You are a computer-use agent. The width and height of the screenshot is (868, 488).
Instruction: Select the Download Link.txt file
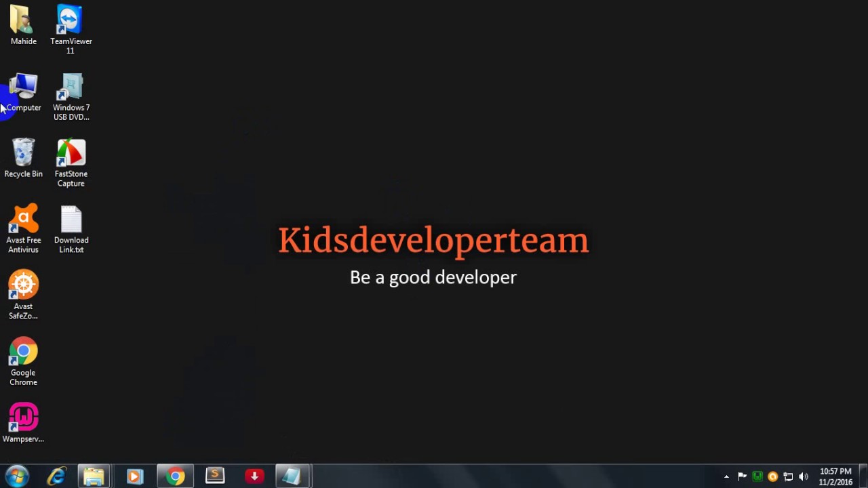point(71,229)
